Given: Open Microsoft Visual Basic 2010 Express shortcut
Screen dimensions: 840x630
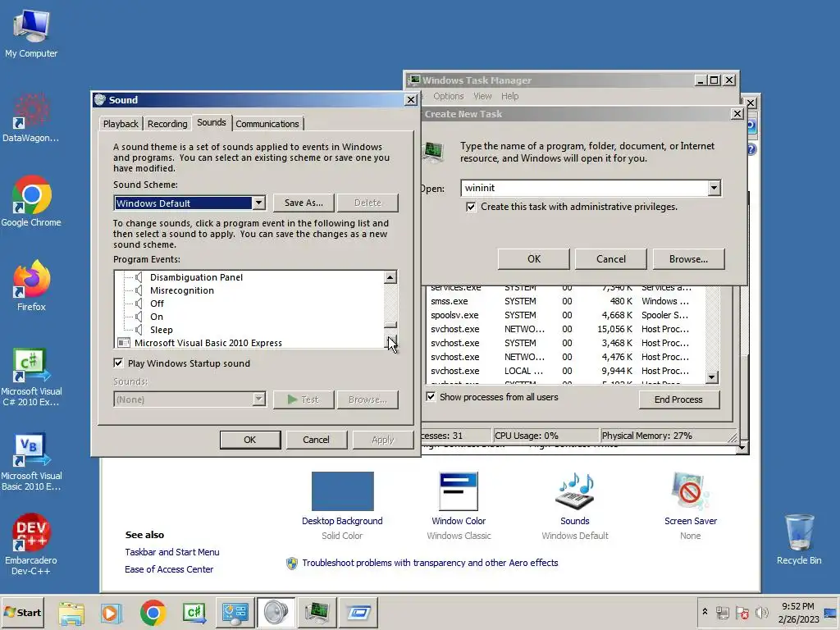Looking at the screenshot, I should click(x=31, y=461).
